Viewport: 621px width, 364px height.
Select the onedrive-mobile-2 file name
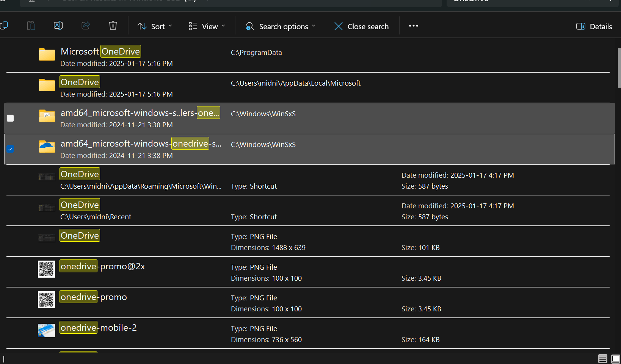[x=98, y=327]
